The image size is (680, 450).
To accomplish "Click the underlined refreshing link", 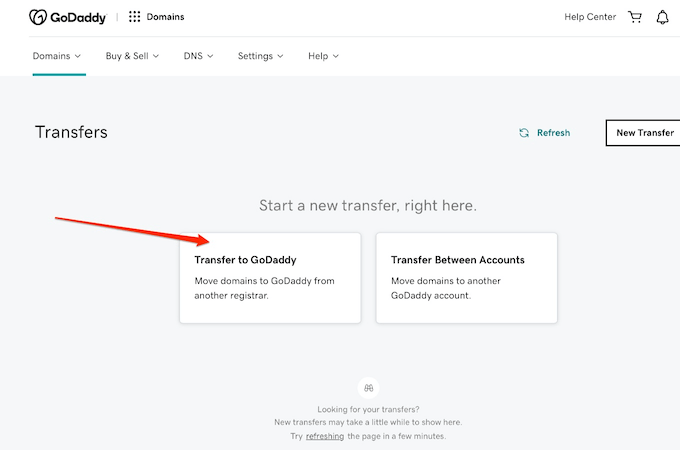I will point(325,436).
